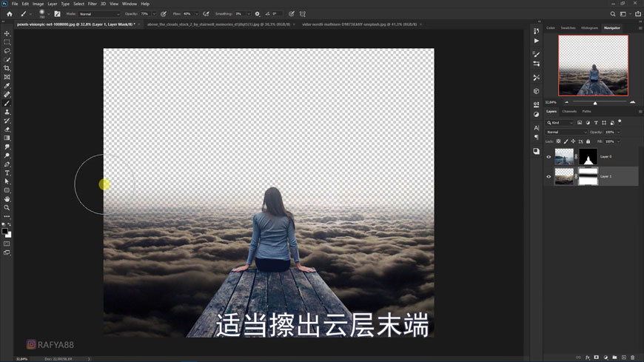This screenshot has width=644, height=362.
Task: Hide Layer 1 visibility eye
Action: click(x=549, y=177)
